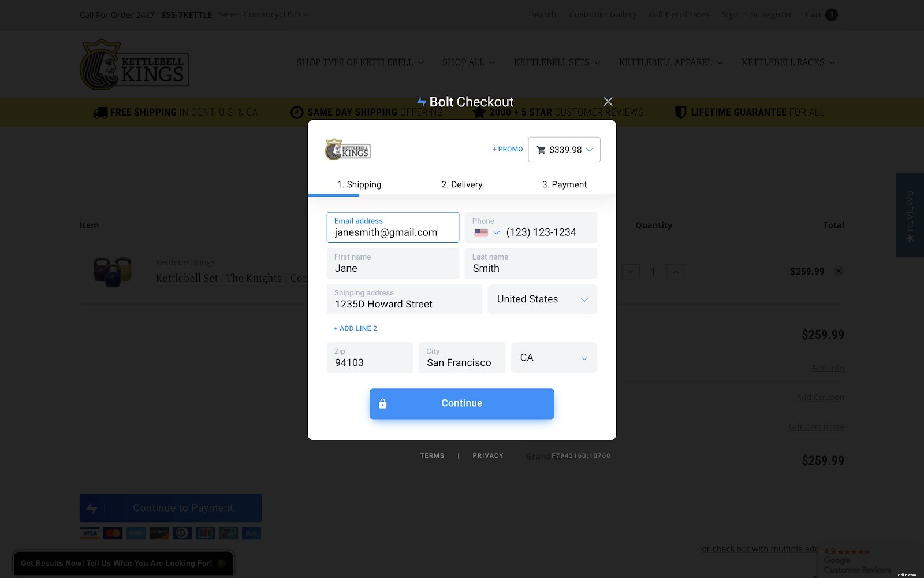Click the AMEX payment icon
The image size is (924, 578).
[x=136, y=533]
